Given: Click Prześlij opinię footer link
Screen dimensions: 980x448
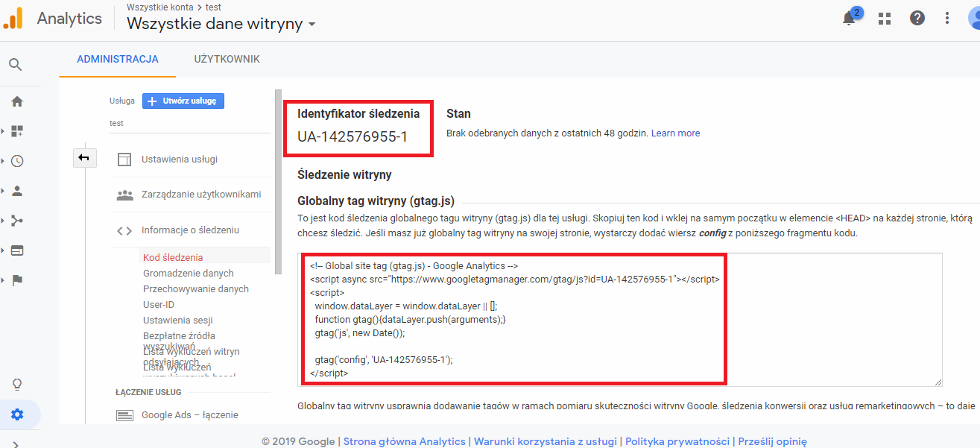Looking at the screenshot, I should pyautogui.click(x=772, y=441).
